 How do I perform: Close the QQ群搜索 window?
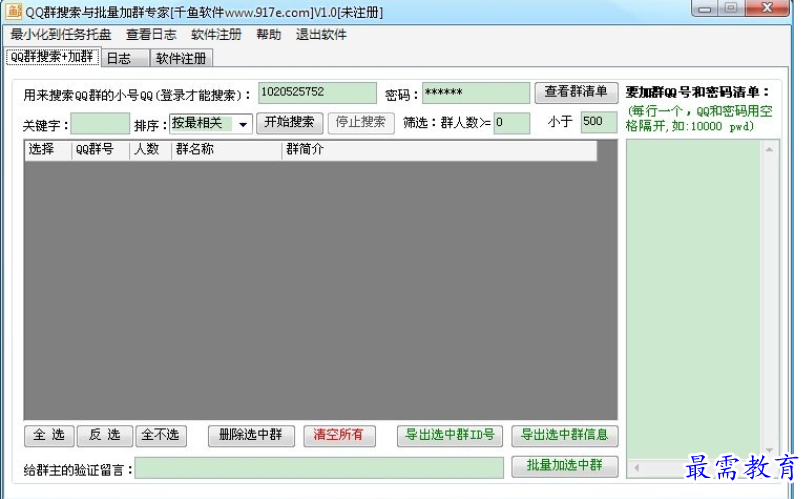[x=766, y=8]
